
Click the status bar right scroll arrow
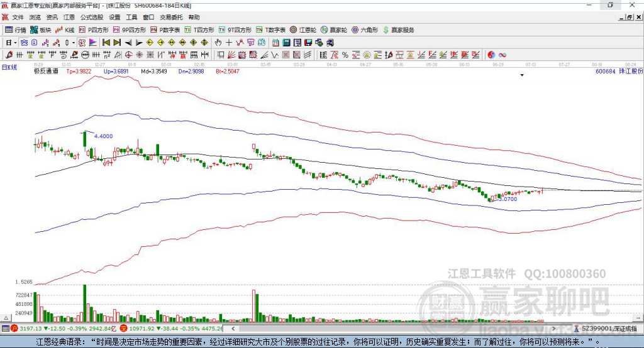[553, 329]
